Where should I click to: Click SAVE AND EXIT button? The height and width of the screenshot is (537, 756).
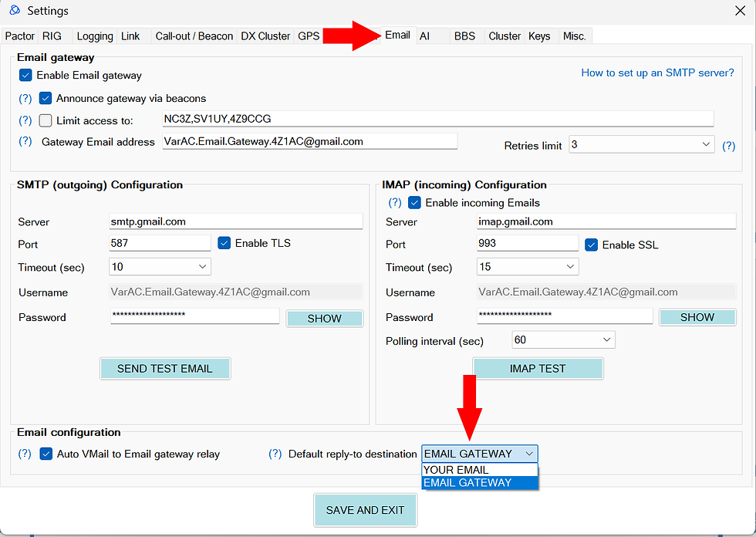click(365, 510)
